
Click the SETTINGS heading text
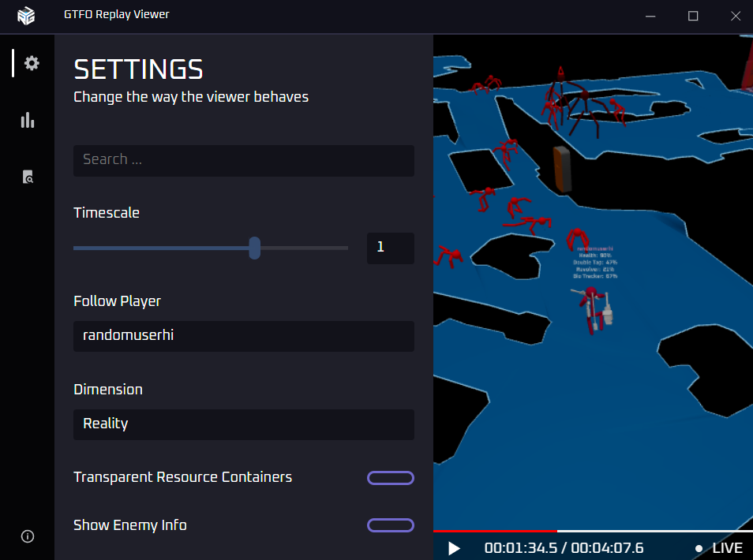138,69
